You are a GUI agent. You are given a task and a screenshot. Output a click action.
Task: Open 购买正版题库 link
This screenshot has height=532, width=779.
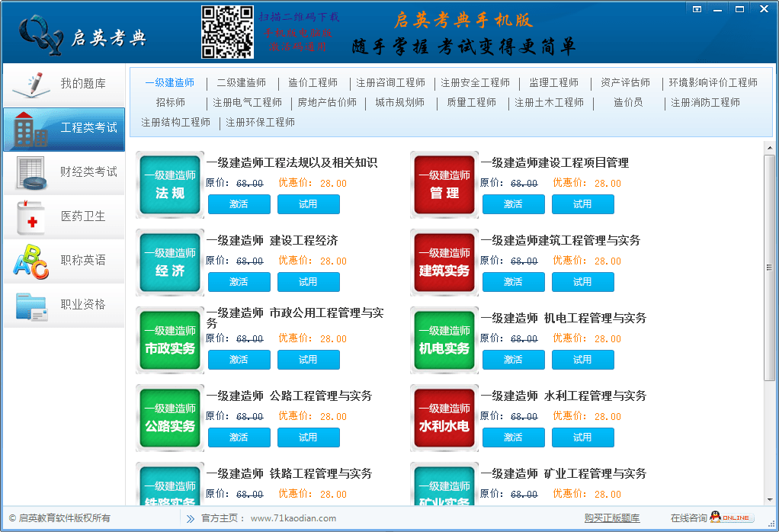[612, 518]
